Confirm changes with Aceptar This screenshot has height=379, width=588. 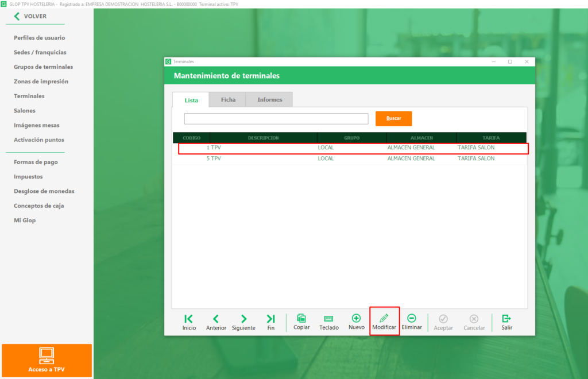[443, 322]
